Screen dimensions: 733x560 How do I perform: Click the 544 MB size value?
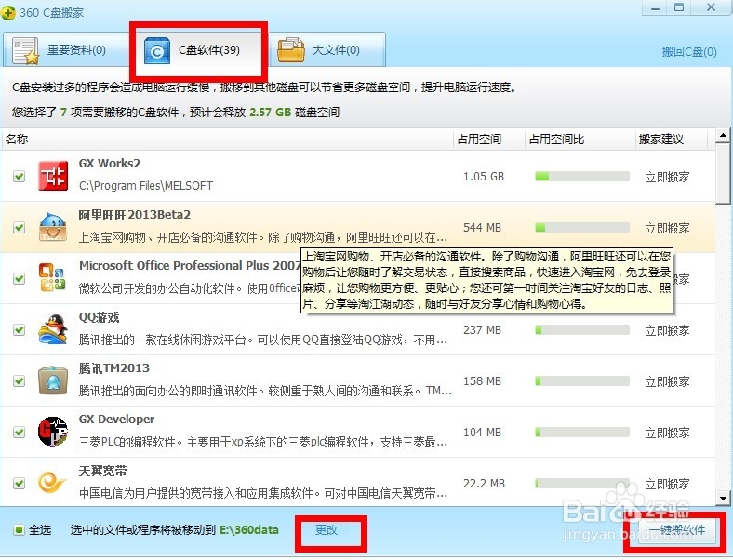coord(482,228)
